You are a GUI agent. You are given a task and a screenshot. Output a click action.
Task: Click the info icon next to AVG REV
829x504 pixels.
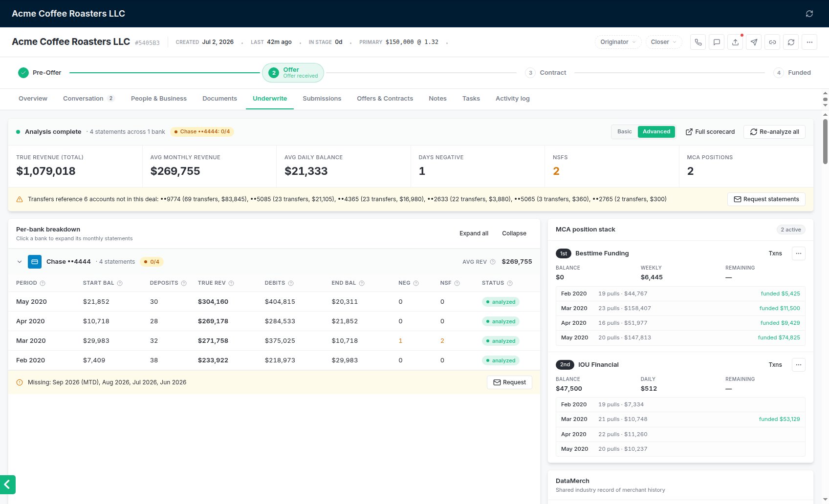[493, 262]
